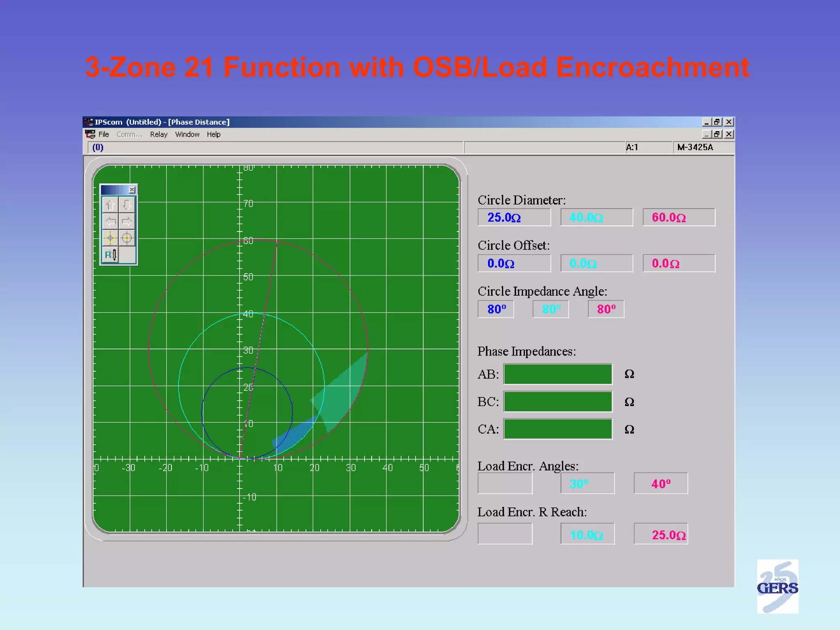This screenshot has height=630, width=840.
Task: Edit zone 2 load encr. R reach 10.0Ω
Action: click(x=587, y=534)
